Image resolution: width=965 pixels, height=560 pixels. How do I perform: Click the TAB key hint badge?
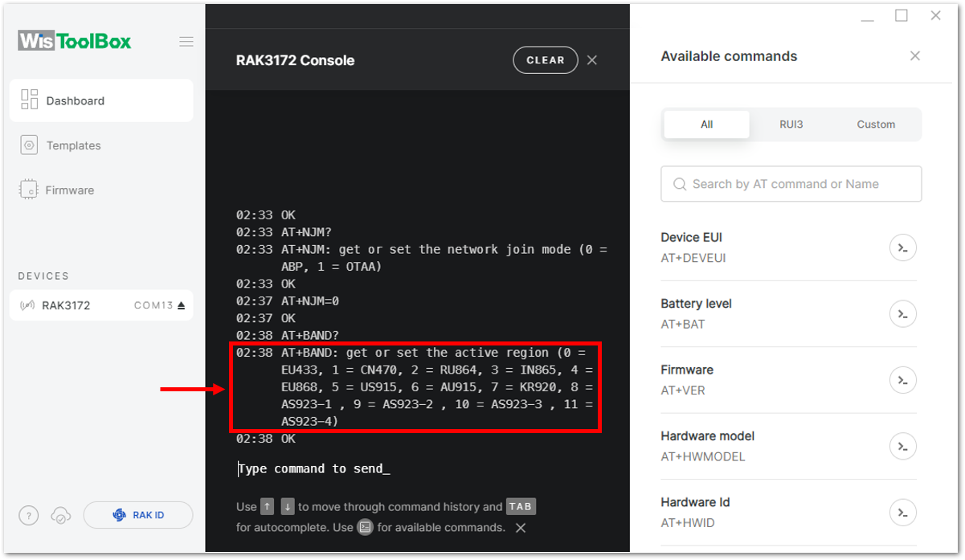click(x=521, y=507)
